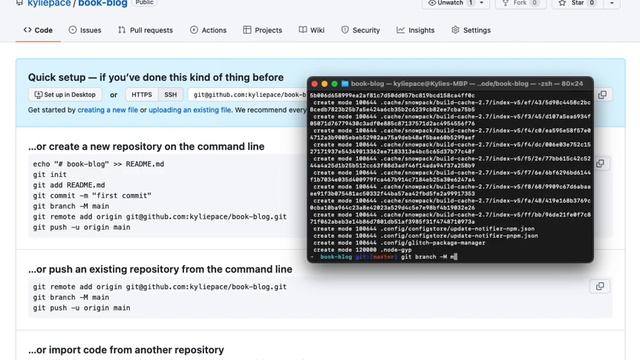
Task: Fork the repository
Action: click(x=520, y=3)
